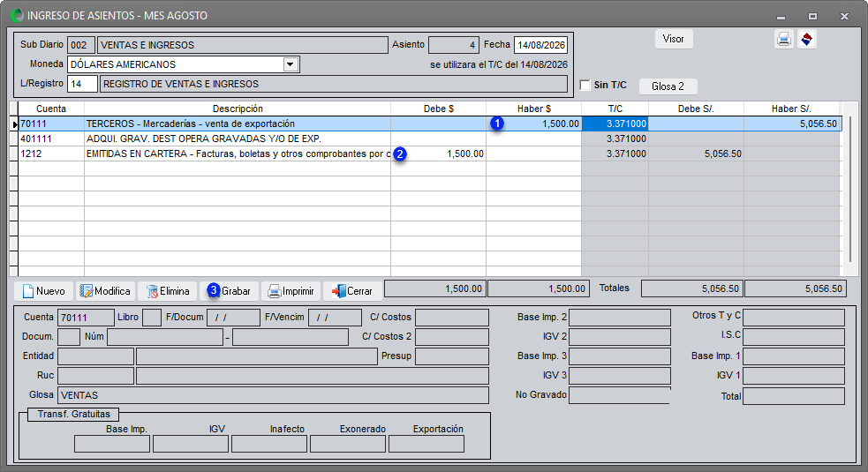This screenshot has width=868, height=472.
Task: Click the Exportación field in Transf. Gratuitas
Action: coord(426,444)
